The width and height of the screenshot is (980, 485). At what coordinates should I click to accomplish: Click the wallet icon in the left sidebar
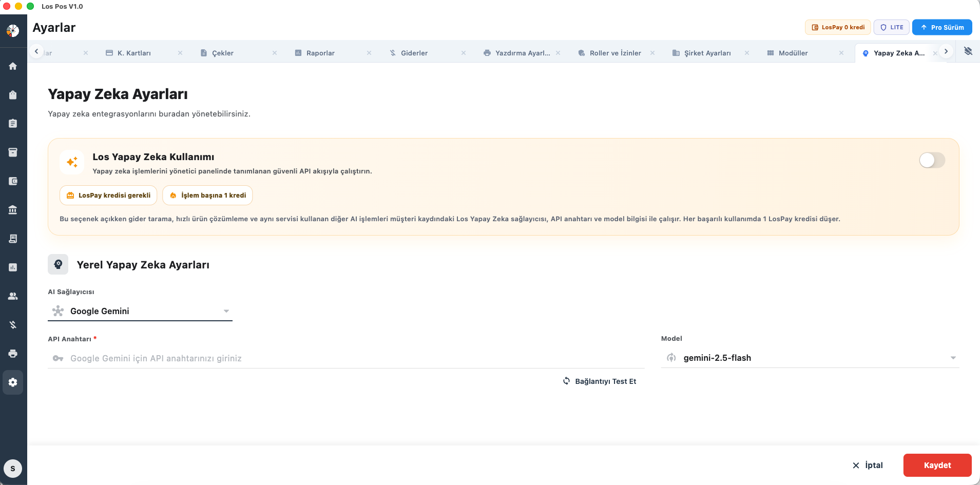[13, 181]
